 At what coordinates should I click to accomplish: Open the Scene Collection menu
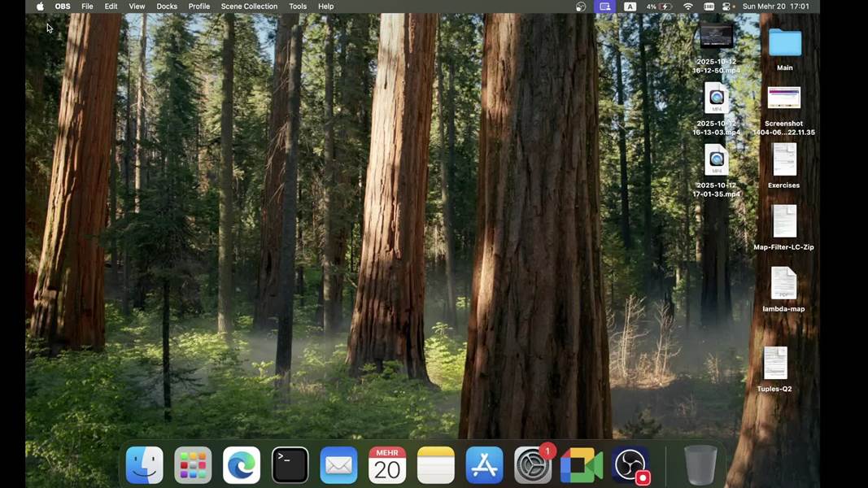249,7
